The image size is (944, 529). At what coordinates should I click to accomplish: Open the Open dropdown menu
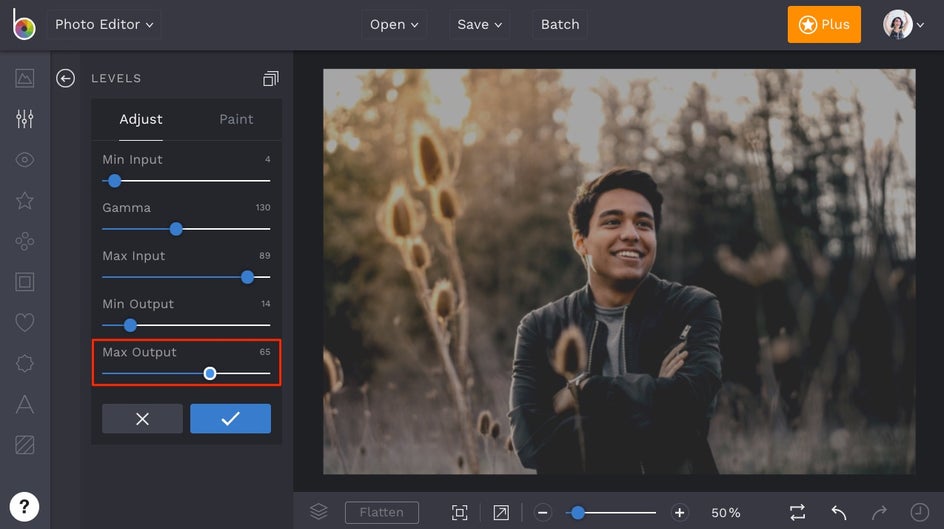pyautogui.click(x=394, y=24)
